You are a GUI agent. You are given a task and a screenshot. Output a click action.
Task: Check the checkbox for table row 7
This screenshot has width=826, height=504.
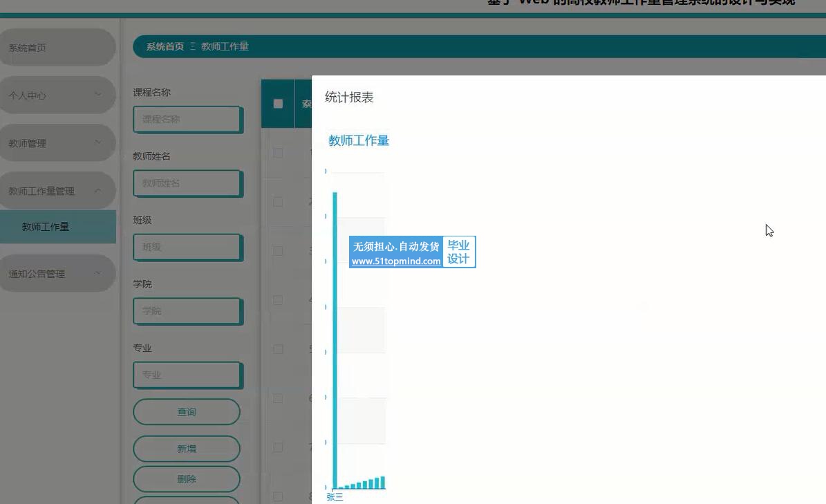point(278,447)
